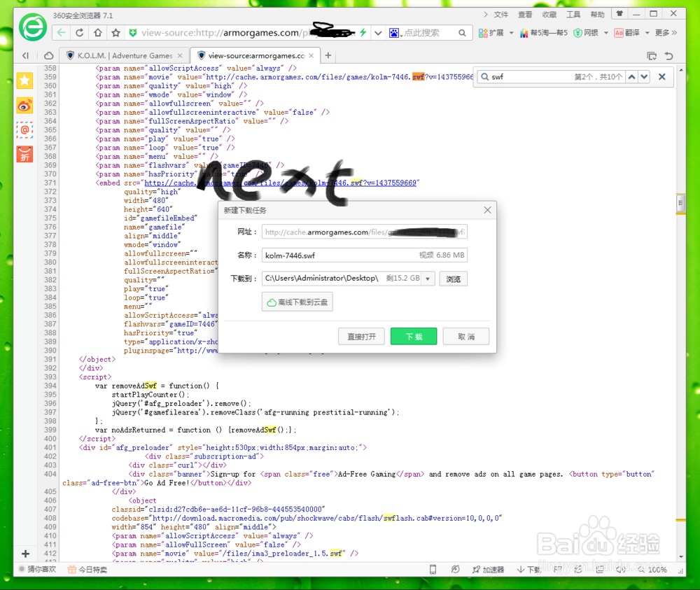Open the 文件 menu
Image resolution: width=700 pixels, height=590 pixels.
pos(501,14)
